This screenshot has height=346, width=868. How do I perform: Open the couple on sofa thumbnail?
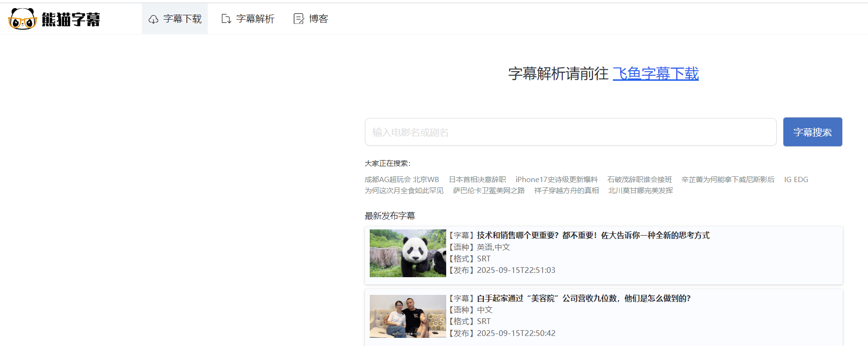(407, 316)
